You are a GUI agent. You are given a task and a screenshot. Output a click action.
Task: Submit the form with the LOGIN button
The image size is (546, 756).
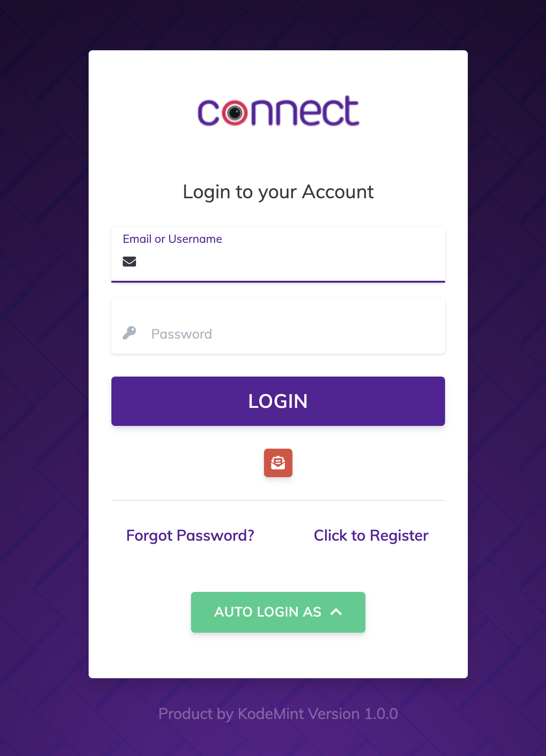click(x=278, y=401)
